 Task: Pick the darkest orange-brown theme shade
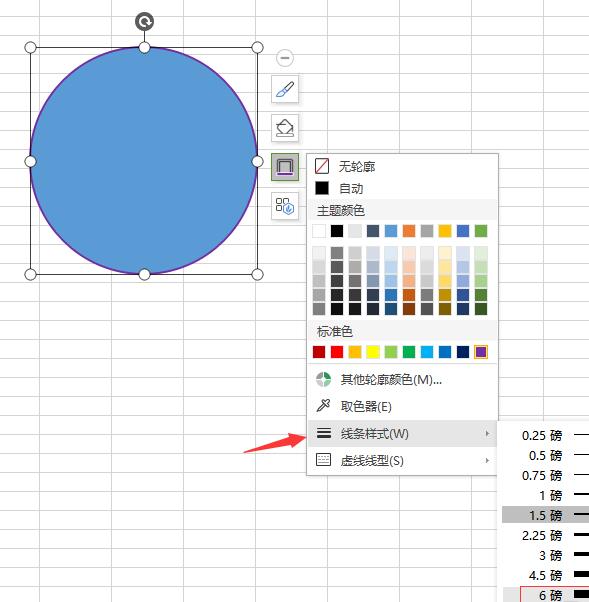pos(409,309)
